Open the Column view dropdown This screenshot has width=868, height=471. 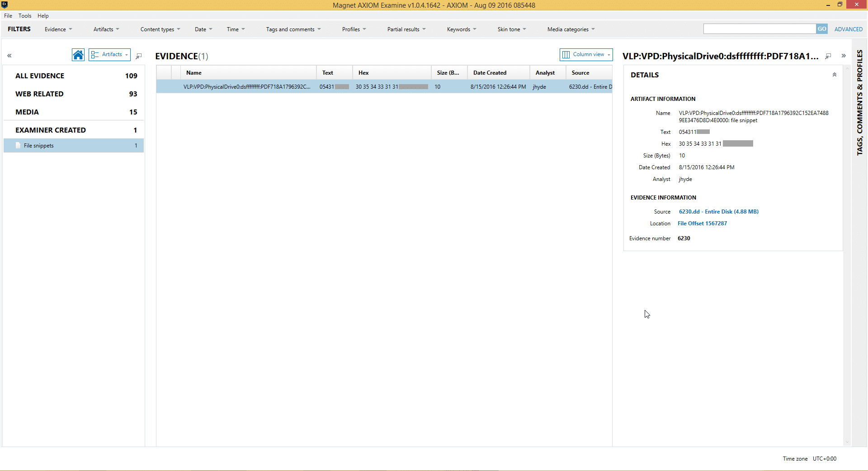pos(586,55)
